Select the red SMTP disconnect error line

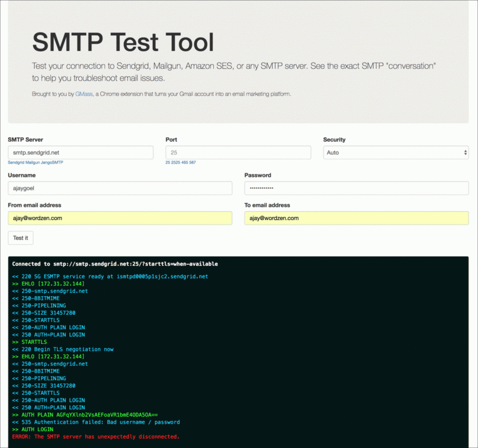(x=95, y=436)
